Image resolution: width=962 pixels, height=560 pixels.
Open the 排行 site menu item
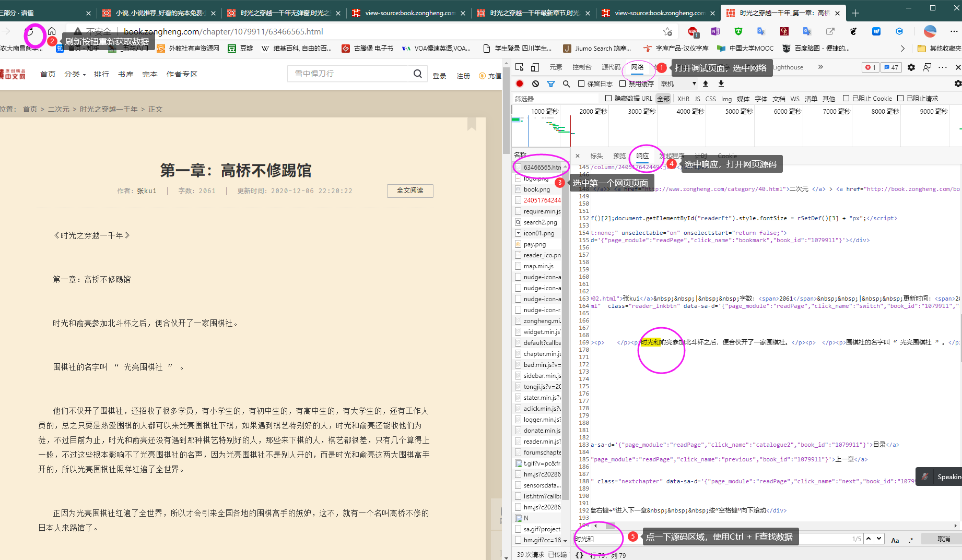tap(101, 74)
